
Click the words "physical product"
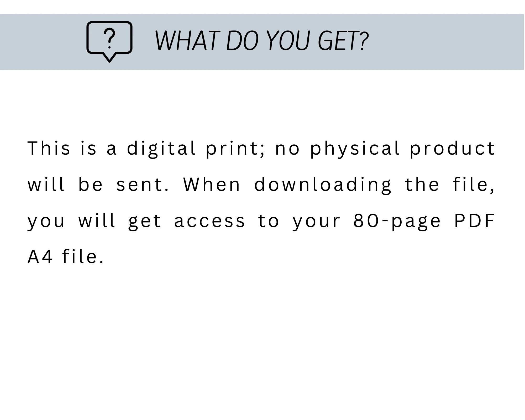[x=403, y=149]
